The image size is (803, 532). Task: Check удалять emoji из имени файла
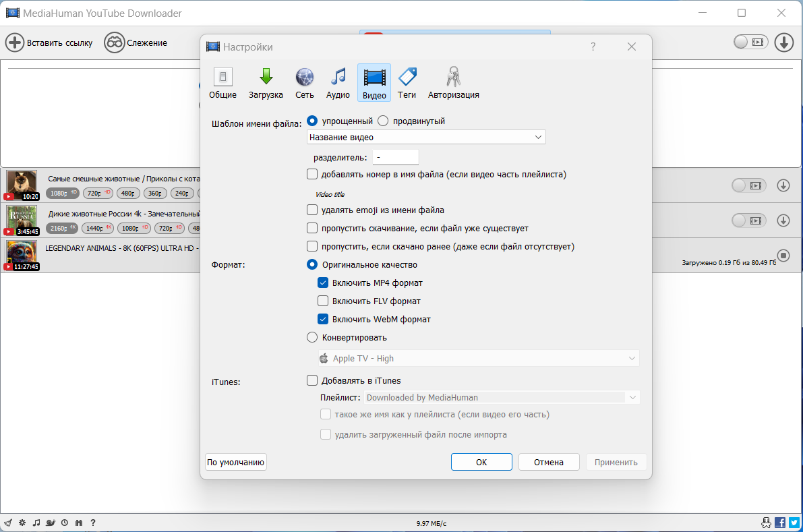(312, 210)
